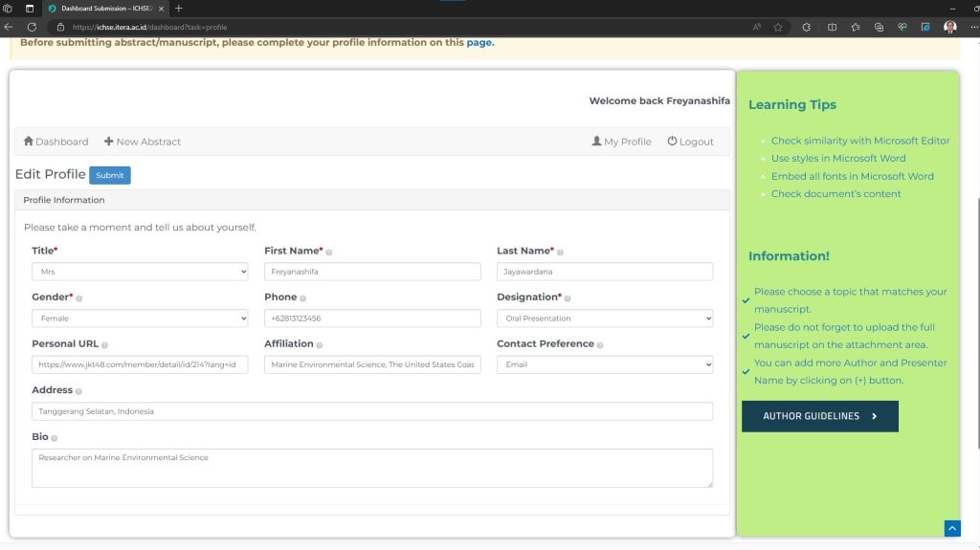980x550 pixels.
Task: Select the Dashboard Submission browser tab
Action: click(x=105, y=9)
